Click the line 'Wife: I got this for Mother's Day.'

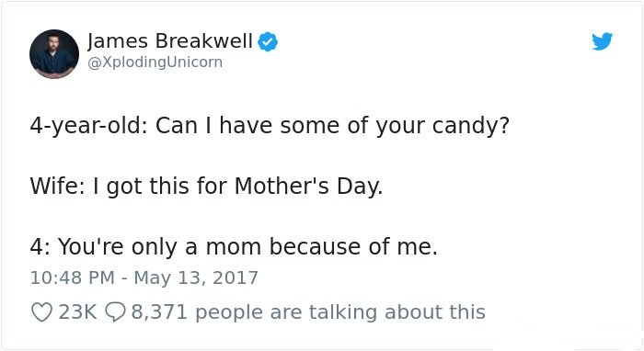206,187
